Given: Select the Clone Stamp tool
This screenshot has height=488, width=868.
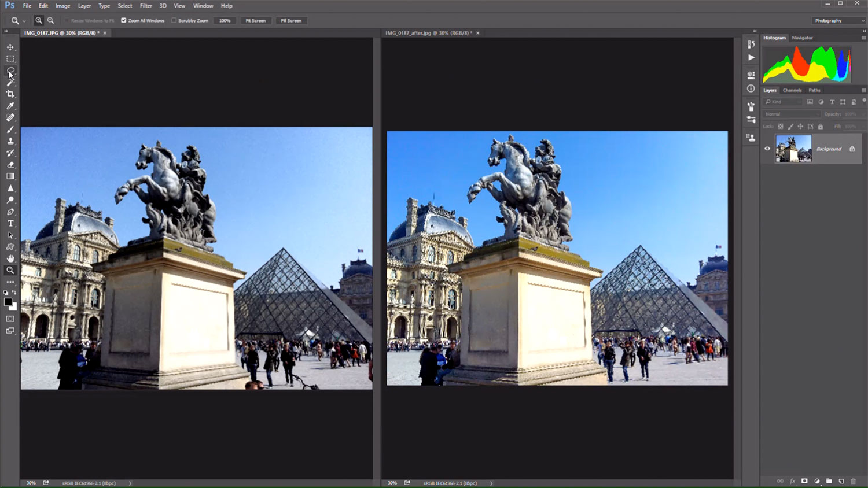Looking at the screenshot, I should 10,141.
